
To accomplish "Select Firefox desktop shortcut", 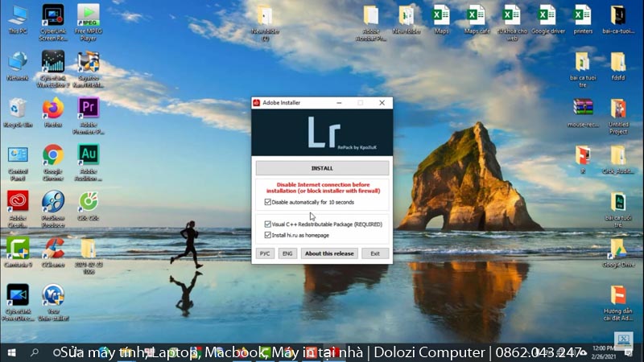I will pyautogui.click(x=53, y=113).
